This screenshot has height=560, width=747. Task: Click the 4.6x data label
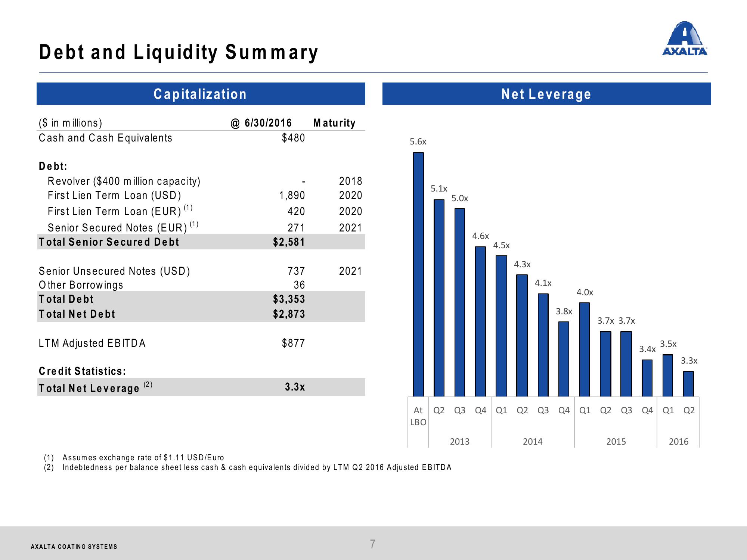click(481, 236)
